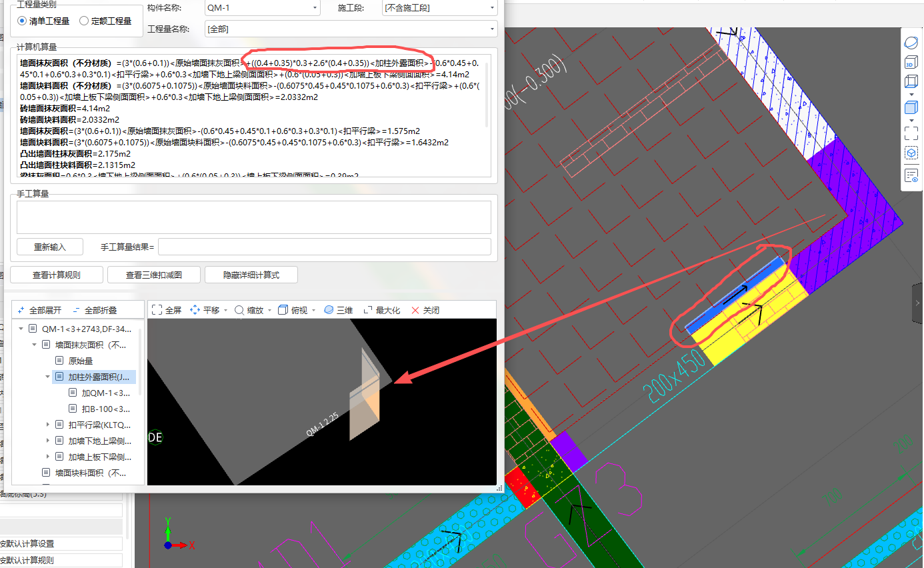Open dropdown arrow below the wireframe cube icon
This screenshot has height=568, width=924.
(x=911, y=94)
